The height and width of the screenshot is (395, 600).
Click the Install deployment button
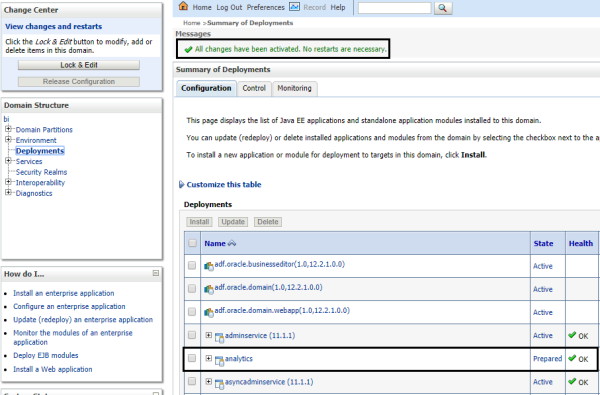coord(199,222)
